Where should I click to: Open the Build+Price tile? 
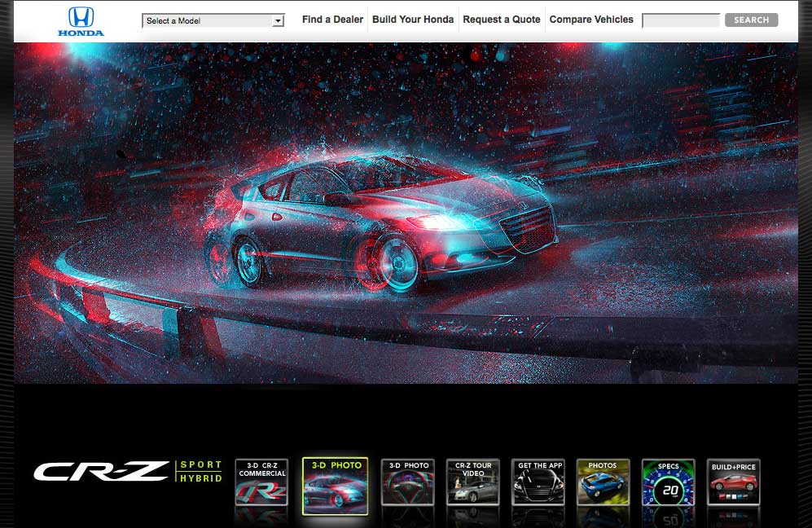733,482
